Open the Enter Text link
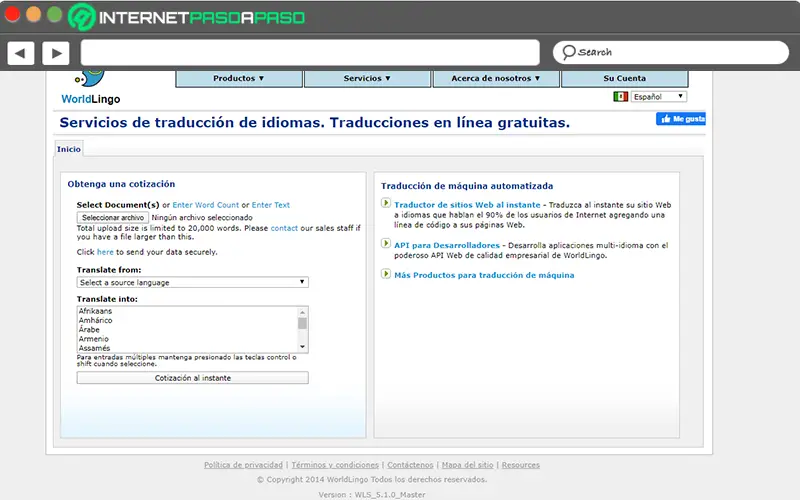The image size is (800, 500). point(270,205)
